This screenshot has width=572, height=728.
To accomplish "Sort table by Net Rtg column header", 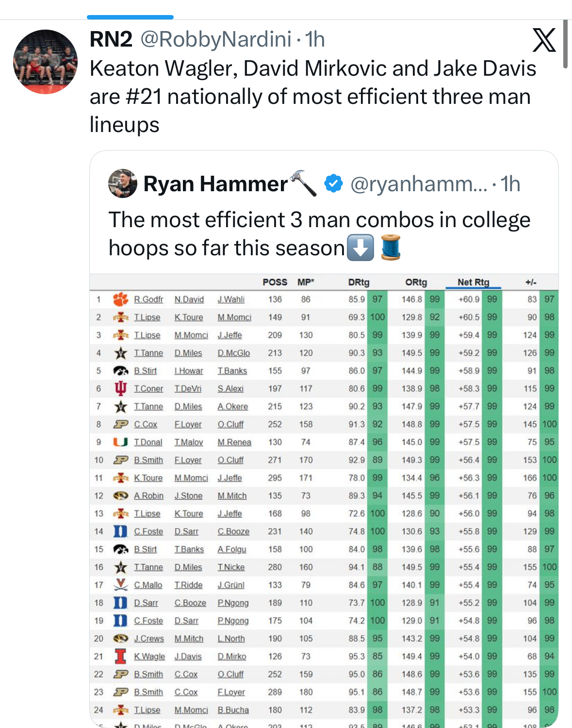I will click(473, 282).
